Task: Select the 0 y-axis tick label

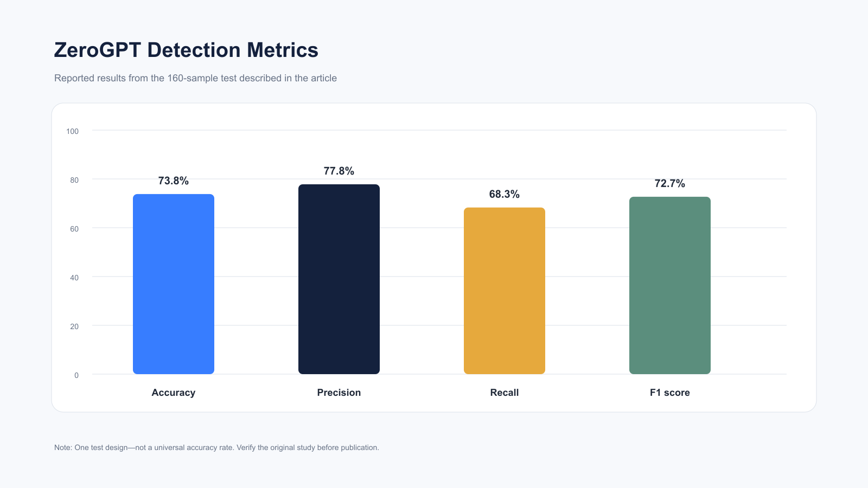Action: [76, 375]
